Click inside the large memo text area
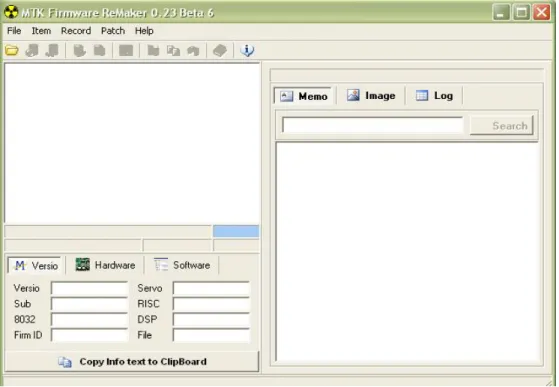 click(x=407, y=252)
